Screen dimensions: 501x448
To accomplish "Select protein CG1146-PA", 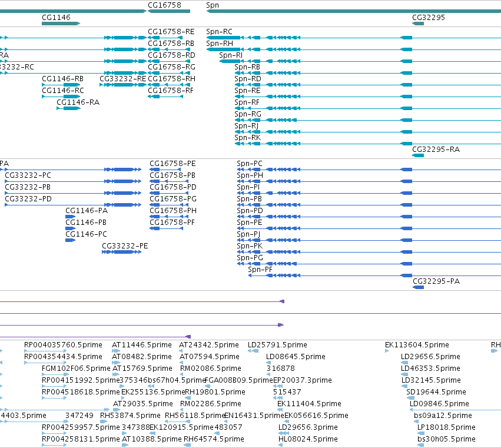I will coord(70,217).
